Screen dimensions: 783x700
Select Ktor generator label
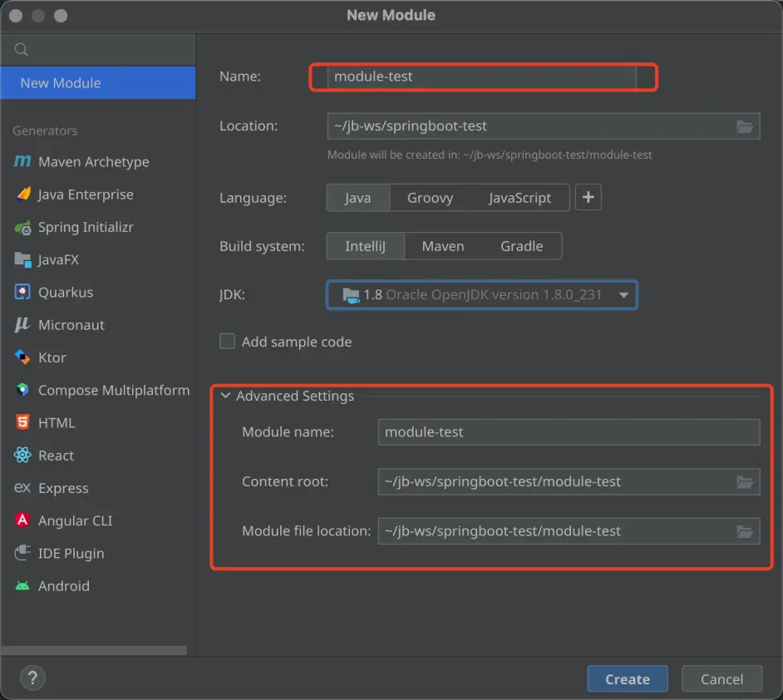(52, 357)
